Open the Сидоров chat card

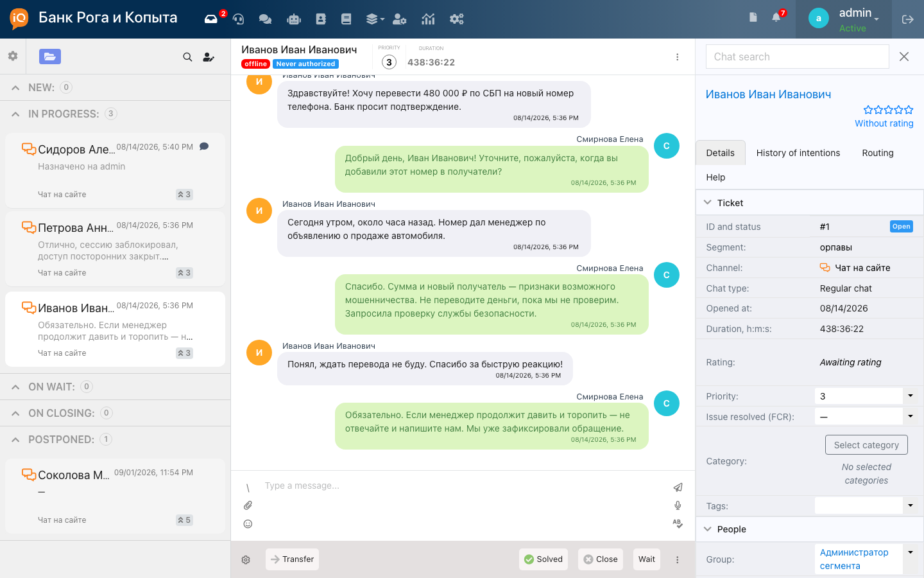116,170
